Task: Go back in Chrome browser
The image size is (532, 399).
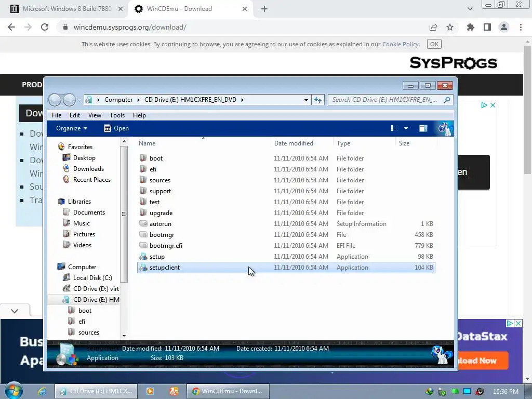Action: (x=11, y=27)
